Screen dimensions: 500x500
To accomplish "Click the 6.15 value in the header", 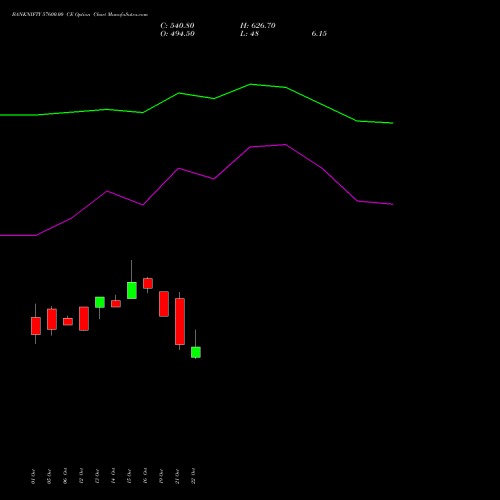I will (319, 34).
